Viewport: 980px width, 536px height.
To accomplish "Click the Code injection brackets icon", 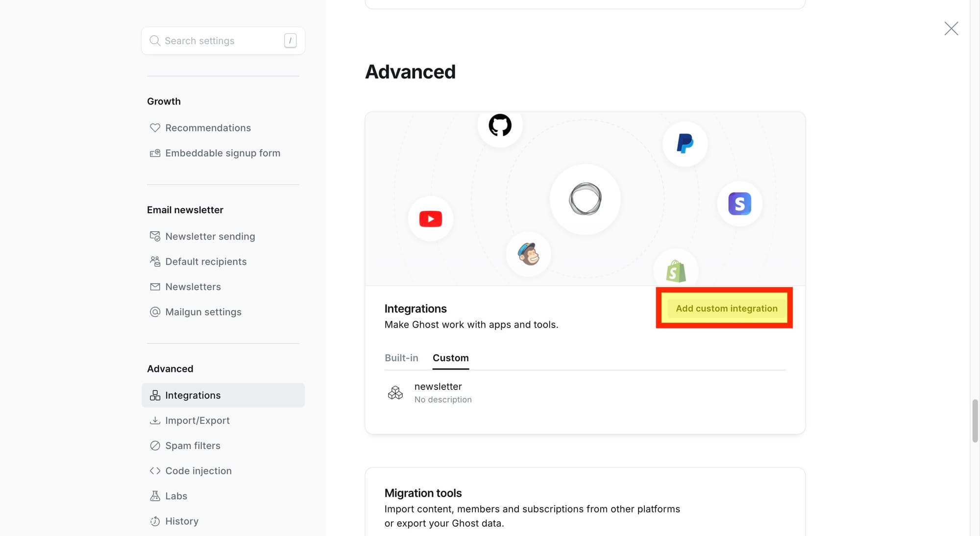I will pyautogui.click(x=155, y=471).
